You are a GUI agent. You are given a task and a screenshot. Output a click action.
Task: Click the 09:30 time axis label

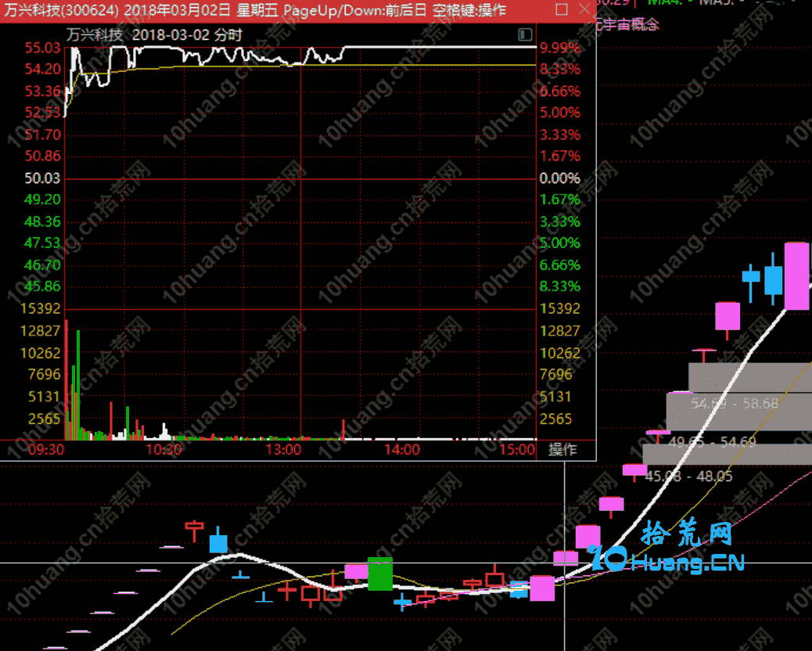pyautogui.click(x=46, y=450)
